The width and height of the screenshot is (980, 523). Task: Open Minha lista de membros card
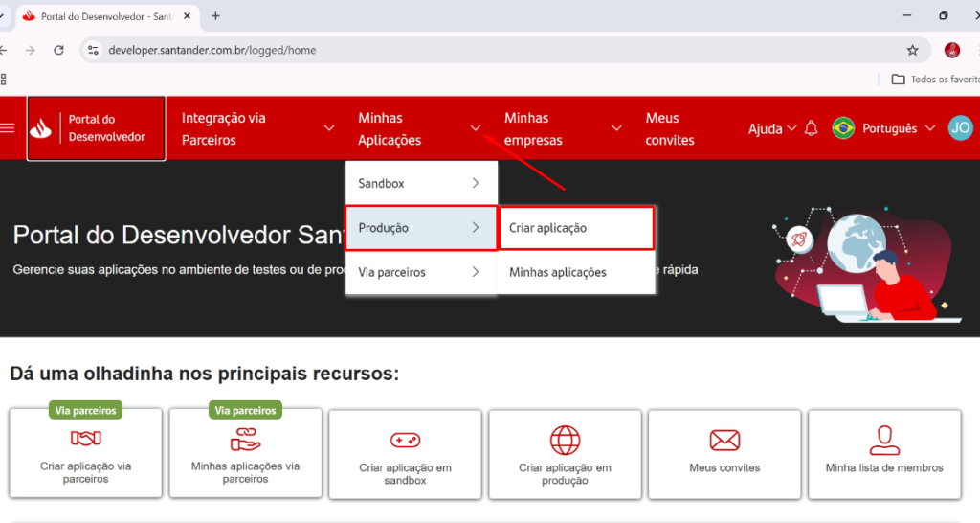(884, 453)
